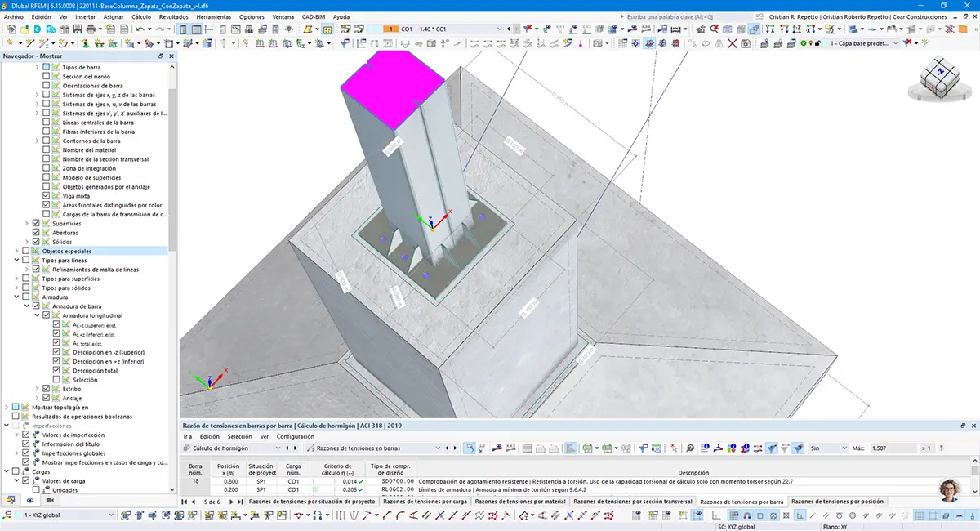
Task: Open the CAD-BIM menu
Action: (x=313, y=16)
